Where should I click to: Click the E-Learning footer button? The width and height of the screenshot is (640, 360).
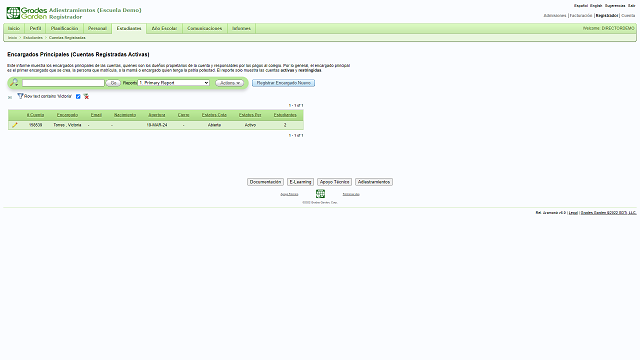pyautogui.click(x=300, y=182)
